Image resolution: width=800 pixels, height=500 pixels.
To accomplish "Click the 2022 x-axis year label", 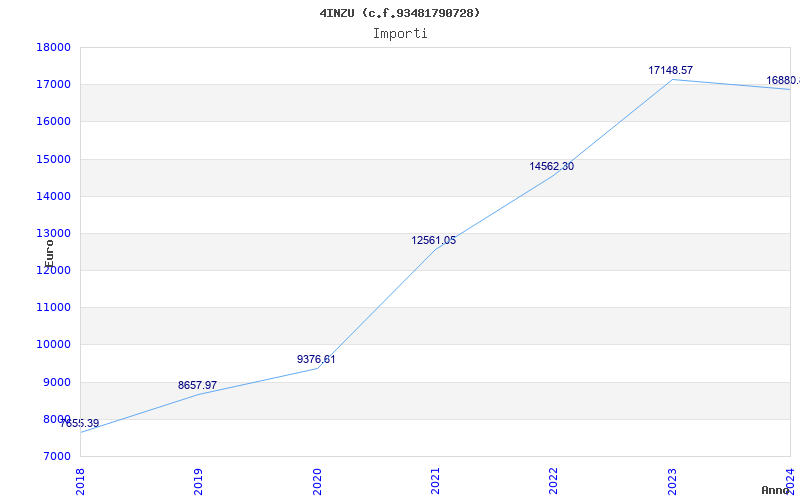I will tap(554, 482).
